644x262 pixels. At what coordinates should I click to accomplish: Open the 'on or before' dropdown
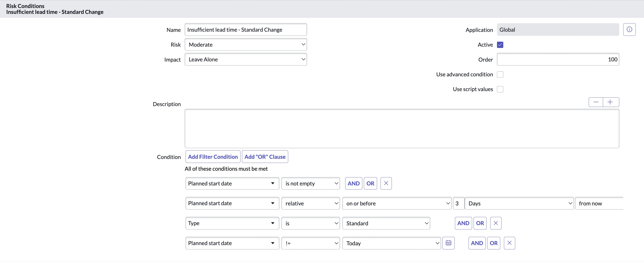(397, 203)
